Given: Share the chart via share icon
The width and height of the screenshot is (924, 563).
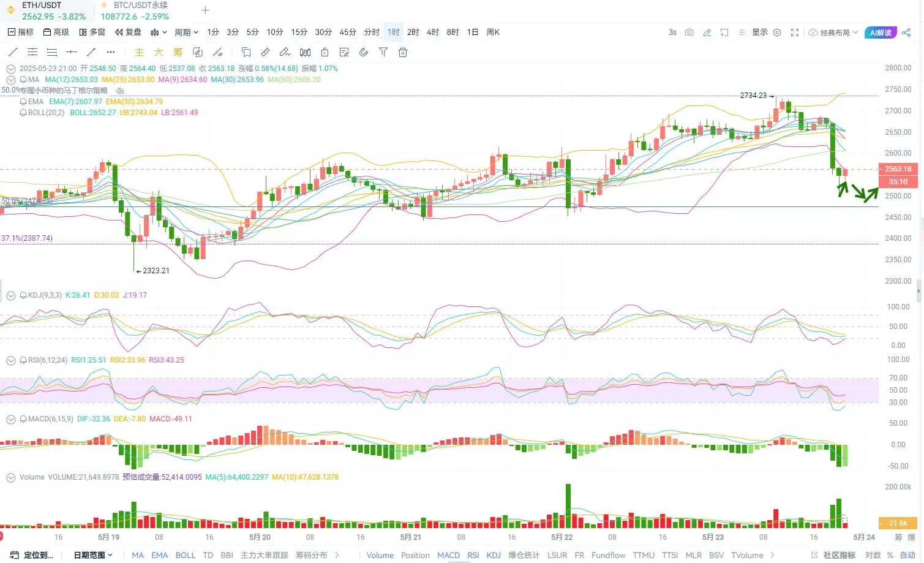Looking at the screenshot, I should coord(906,32).
